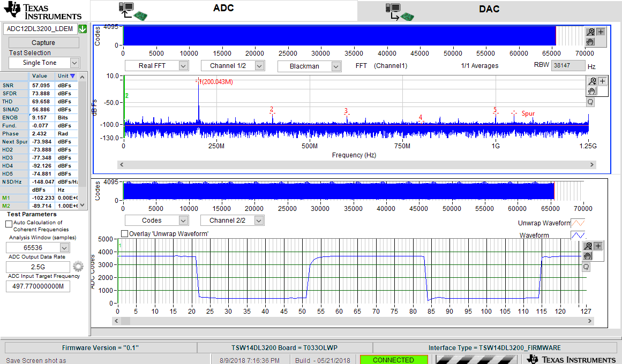Click the gear icon beside ADC Output Data Rate
The height and width of the screenshot is (364, 622).
coord(78,267)
